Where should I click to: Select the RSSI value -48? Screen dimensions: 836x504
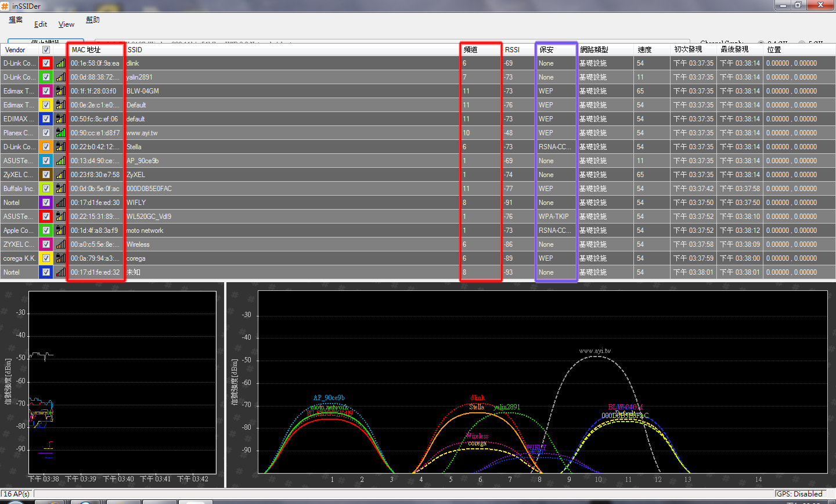pyautogui.click(x=518, y=133)
